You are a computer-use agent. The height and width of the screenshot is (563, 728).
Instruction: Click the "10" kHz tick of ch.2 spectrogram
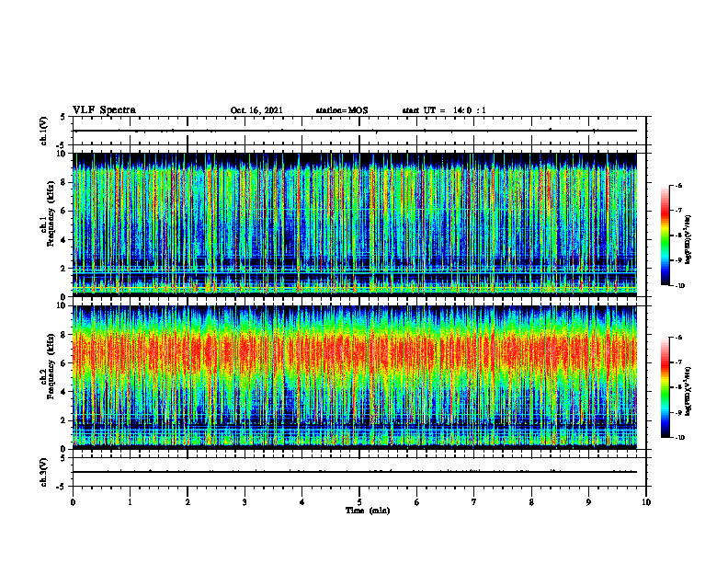(x=63, y=305)
